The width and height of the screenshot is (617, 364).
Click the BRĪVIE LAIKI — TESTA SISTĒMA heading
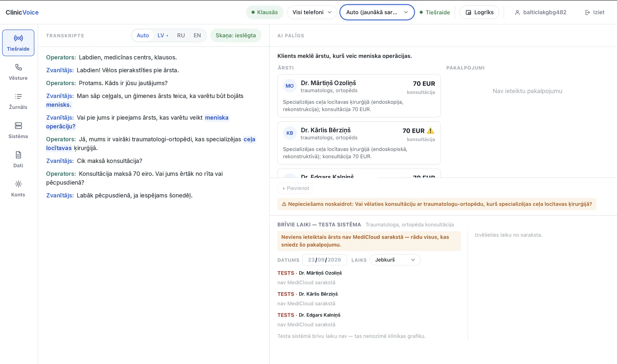pos(319,225)
